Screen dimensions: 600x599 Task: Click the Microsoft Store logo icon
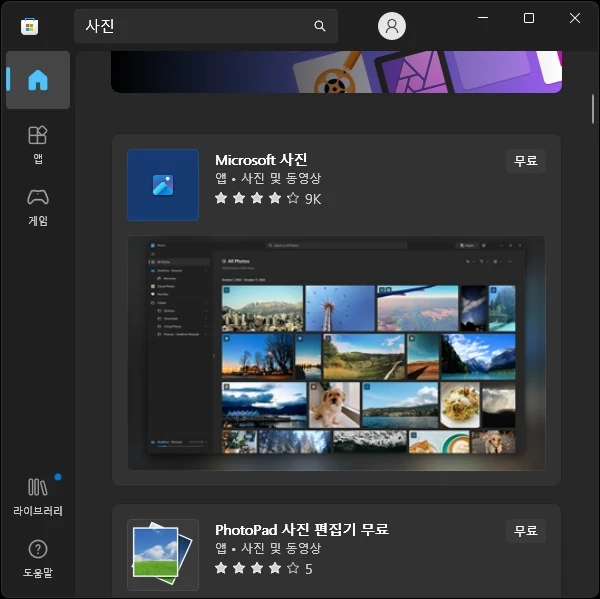(x=29, y=26)
